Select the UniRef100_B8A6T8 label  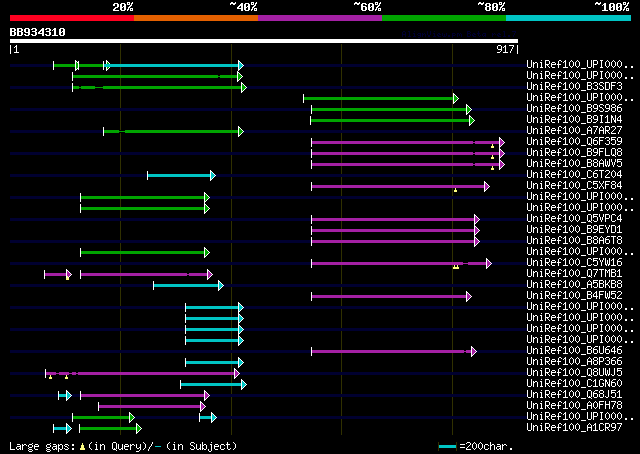[574, 241]
